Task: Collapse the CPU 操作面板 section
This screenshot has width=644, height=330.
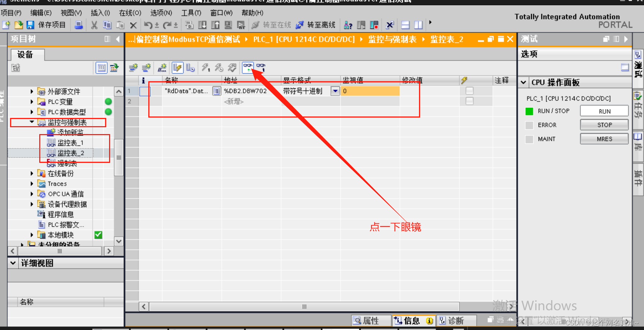Action: pyautogui.click(x=523, y=82)
